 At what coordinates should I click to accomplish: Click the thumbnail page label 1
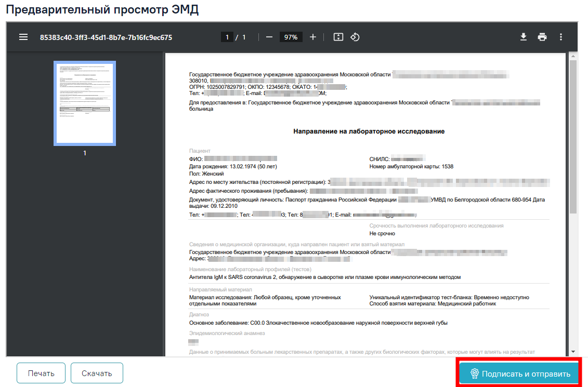pos(85,153)
